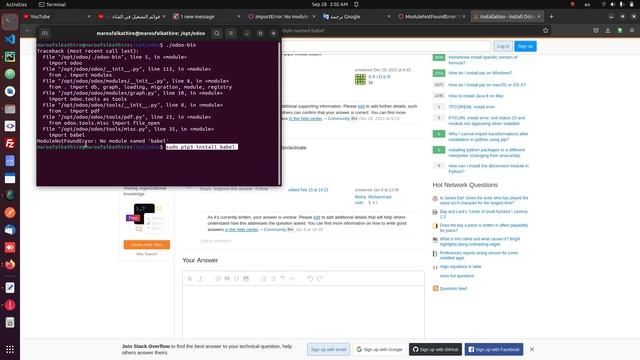640x360 pixels.
Task: Insert numbered list in answer editor
Action: point(264,278)
